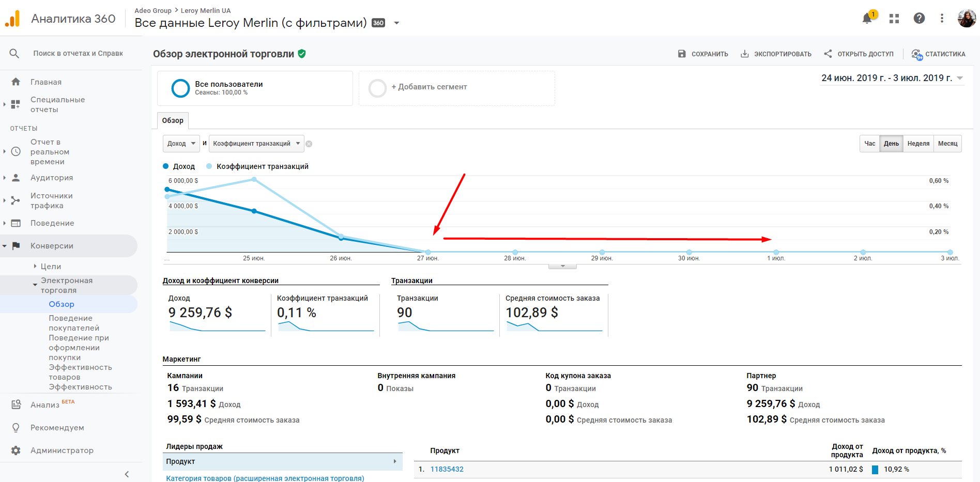
Task: Open the Доход metric dropdown
Action: pyautogui.click(x=181, y=144)
